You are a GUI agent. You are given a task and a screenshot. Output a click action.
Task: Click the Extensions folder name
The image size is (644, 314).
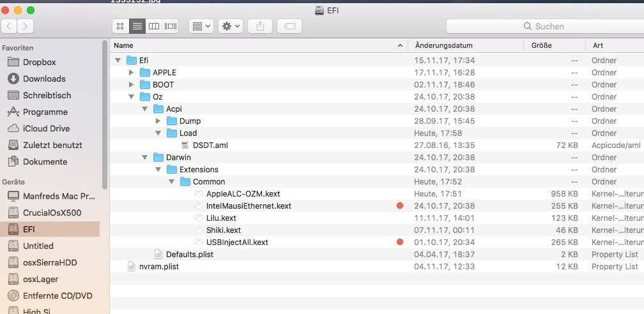(199, 170)
